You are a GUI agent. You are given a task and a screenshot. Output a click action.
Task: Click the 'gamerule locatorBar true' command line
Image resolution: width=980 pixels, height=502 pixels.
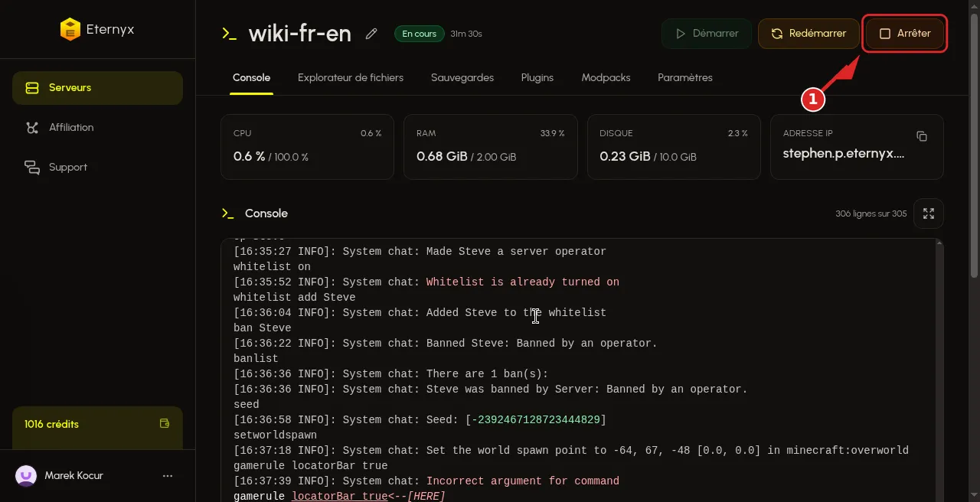click(311, 466)
